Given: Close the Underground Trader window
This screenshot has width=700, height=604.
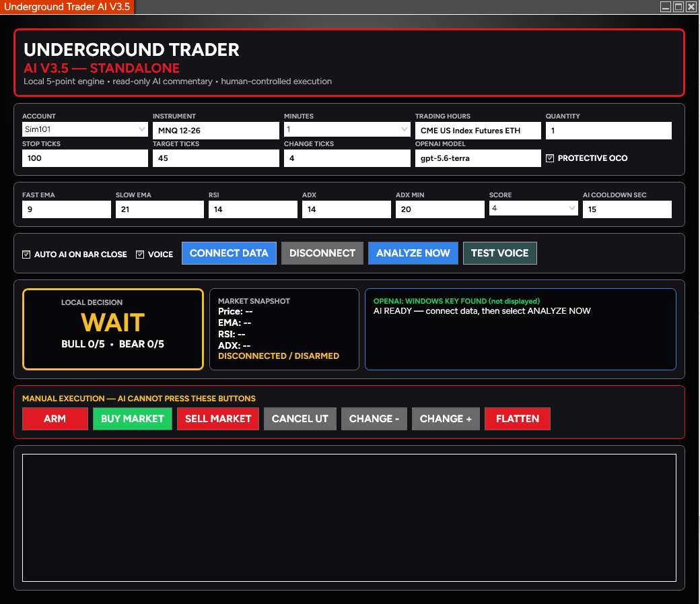Looking at the screenshot, I should pyautogui.click(x=691, y=7).
